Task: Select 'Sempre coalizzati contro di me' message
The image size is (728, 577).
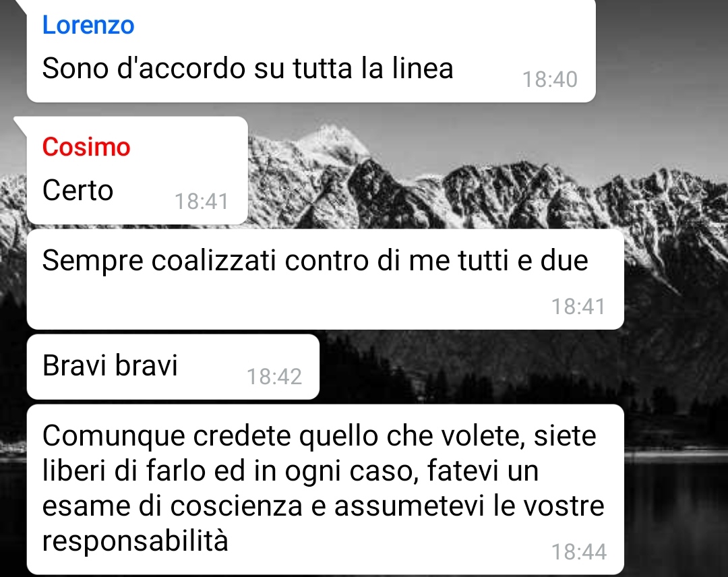Action: (x=315, y=260)
